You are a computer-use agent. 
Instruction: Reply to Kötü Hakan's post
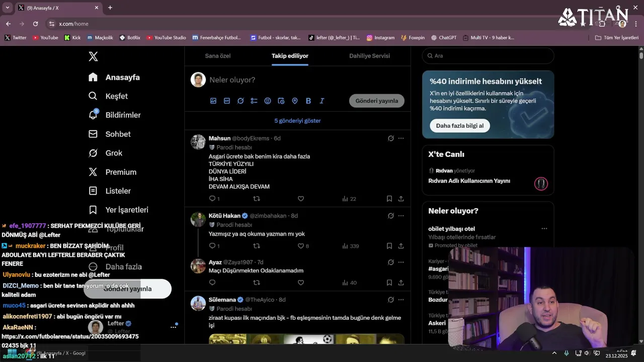click(x=212, y=246)
